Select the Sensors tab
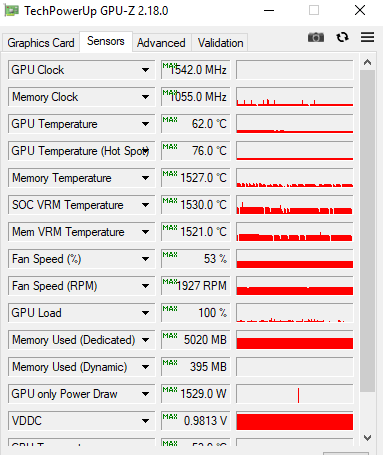This screenshot has width=383, height=455. click(x=106, y=41)
